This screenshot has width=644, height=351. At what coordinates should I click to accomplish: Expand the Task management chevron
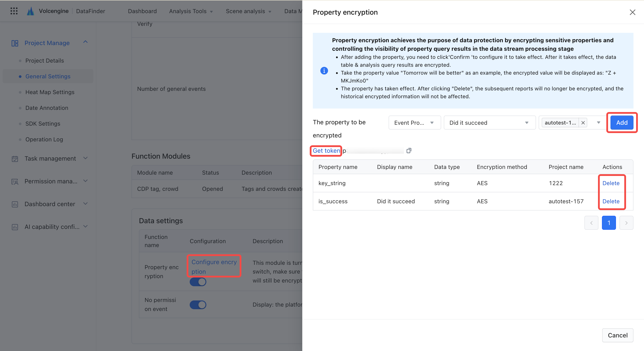(x=85, y=158)
